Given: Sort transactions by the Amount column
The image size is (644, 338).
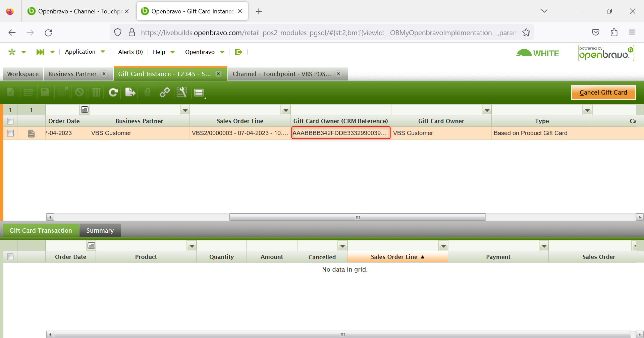Looking at the screenshot, I should click(x=272, y=257).
